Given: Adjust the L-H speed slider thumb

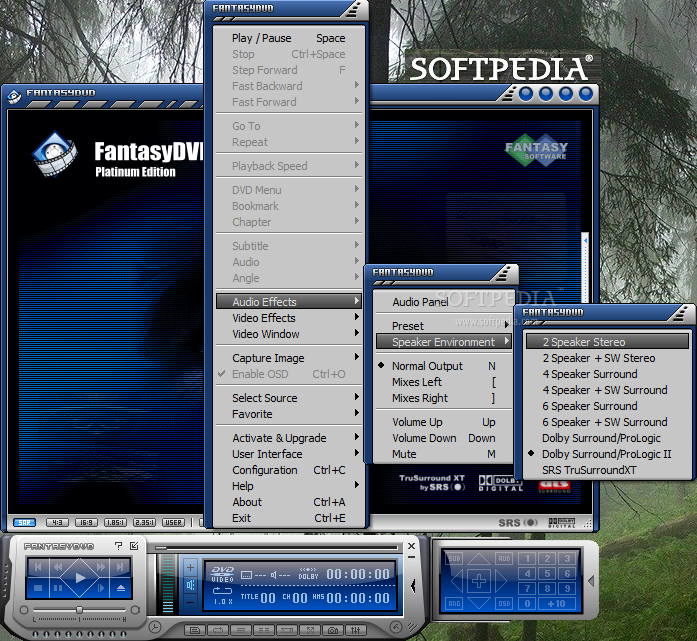Looking at the screenshot, I should click(x=79, y=609).
